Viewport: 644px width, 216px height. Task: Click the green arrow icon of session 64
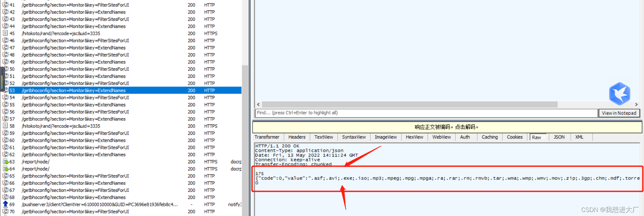tap(6, 169)
